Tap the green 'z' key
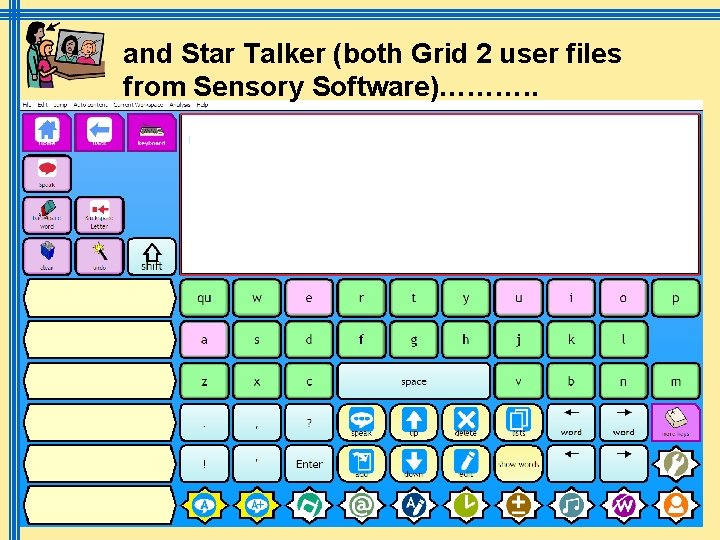 pyautogui.click(x=204, y=381)
